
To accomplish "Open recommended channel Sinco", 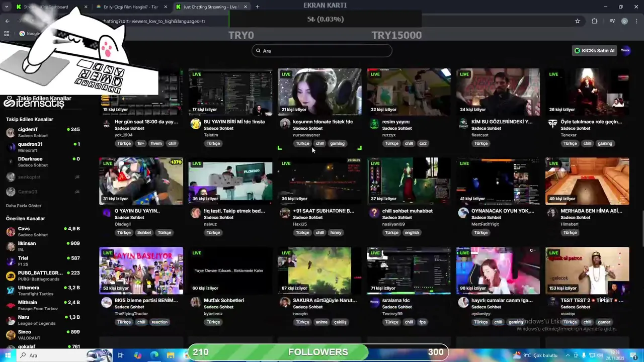I will (x=43, y=335).
